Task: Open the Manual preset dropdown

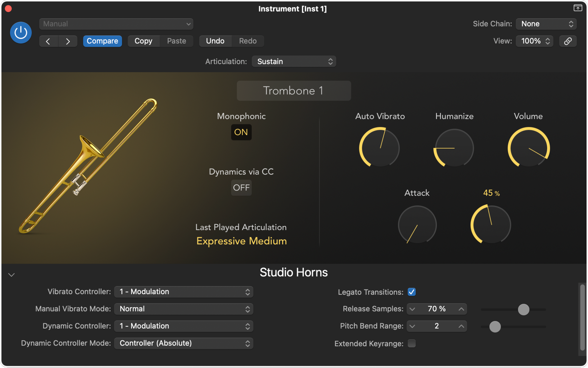Action: point(116,24)
